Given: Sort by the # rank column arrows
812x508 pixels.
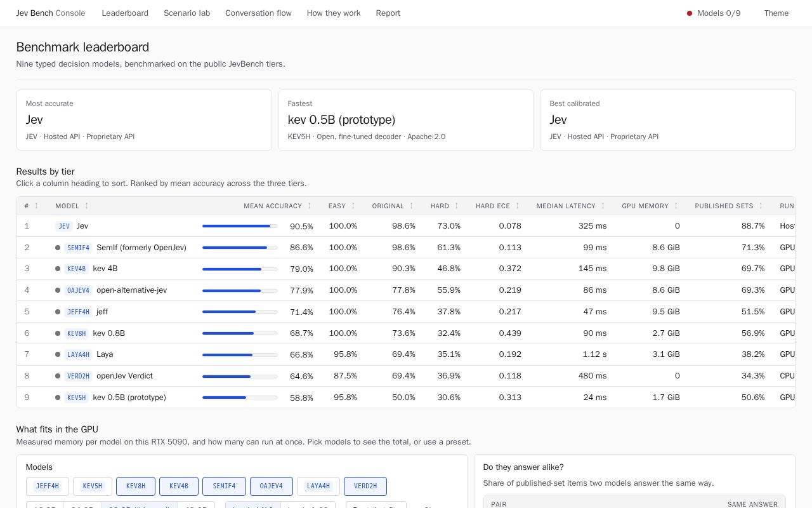Looking at the screenshot, I should click(x=36, y=206).
